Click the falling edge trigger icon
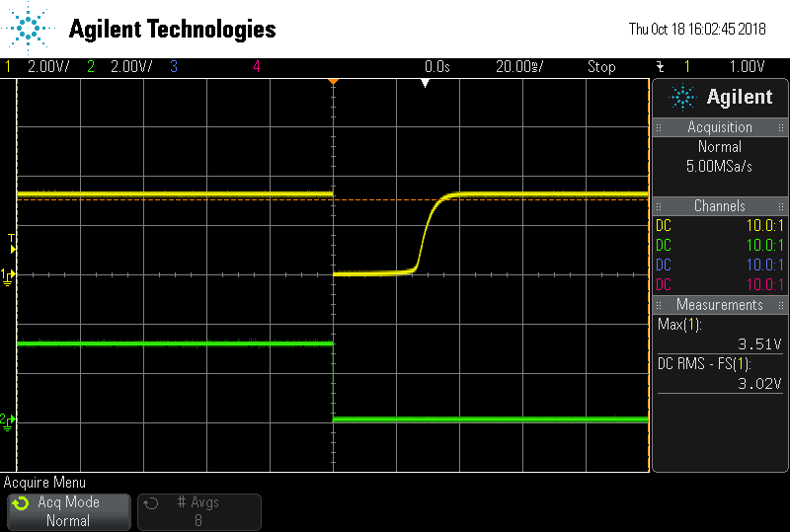This screenshot has width=790, height=532. [660, 66]
